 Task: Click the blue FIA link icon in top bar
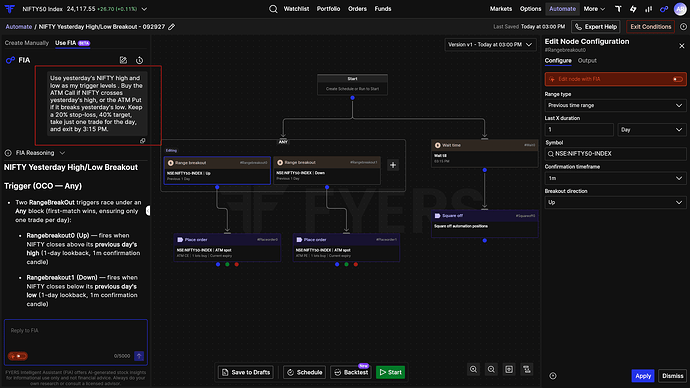coord(664,9)
